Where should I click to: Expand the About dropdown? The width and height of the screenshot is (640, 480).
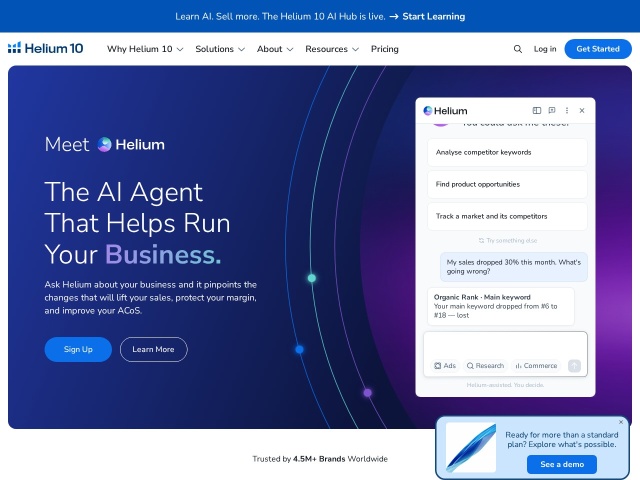(275, 49)
